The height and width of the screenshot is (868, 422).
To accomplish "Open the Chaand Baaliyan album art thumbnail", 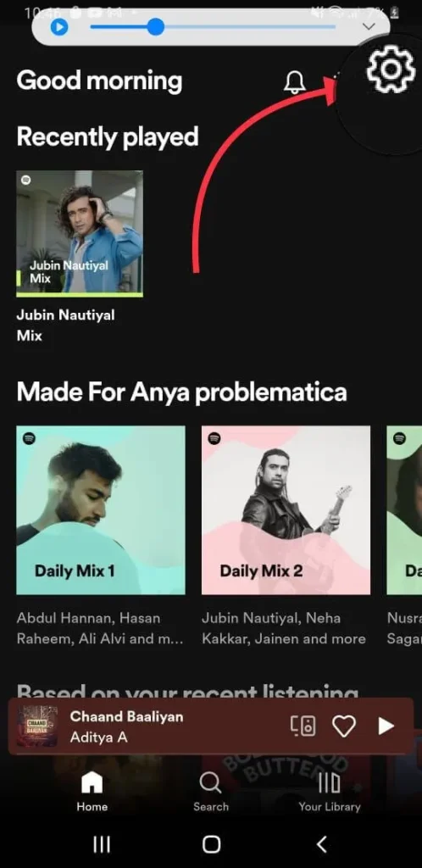I will tap(37, 726).
